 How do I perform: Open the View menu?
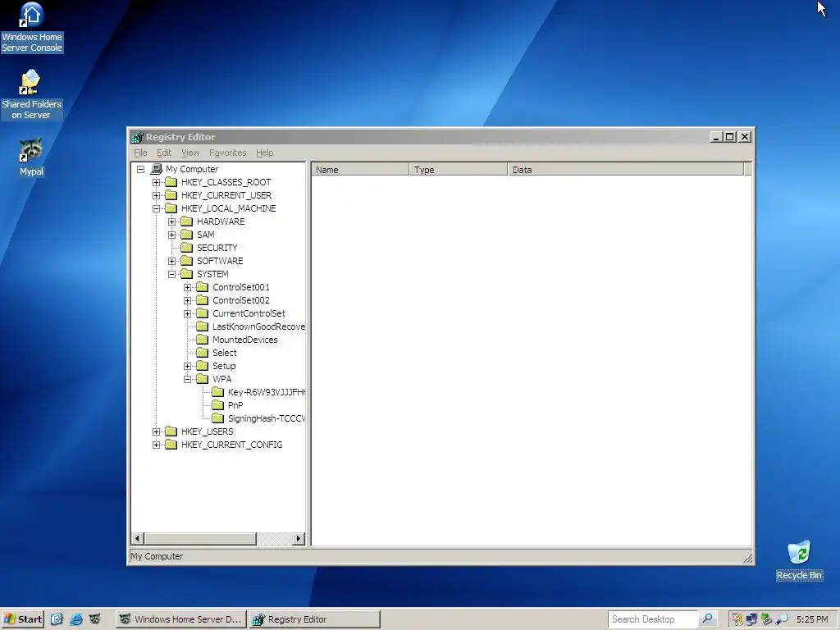click(190, 153)
